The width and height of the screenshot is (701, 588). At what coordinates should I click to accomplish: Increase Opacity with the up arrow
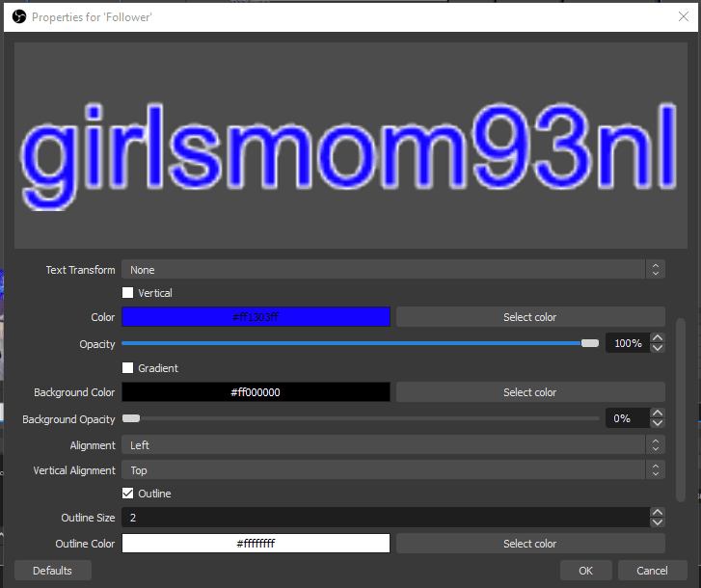click(658, 338)
